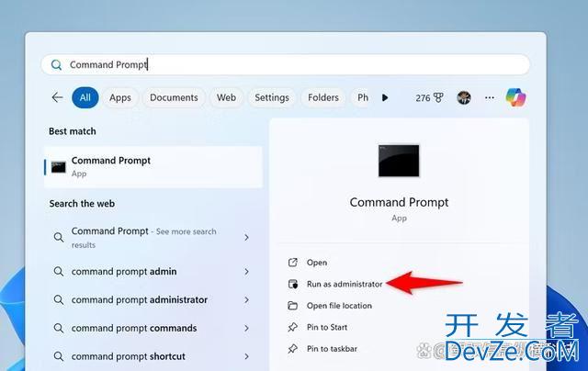Choose Run as administrator
Viewport: 588px width, 371px height.
345,284
